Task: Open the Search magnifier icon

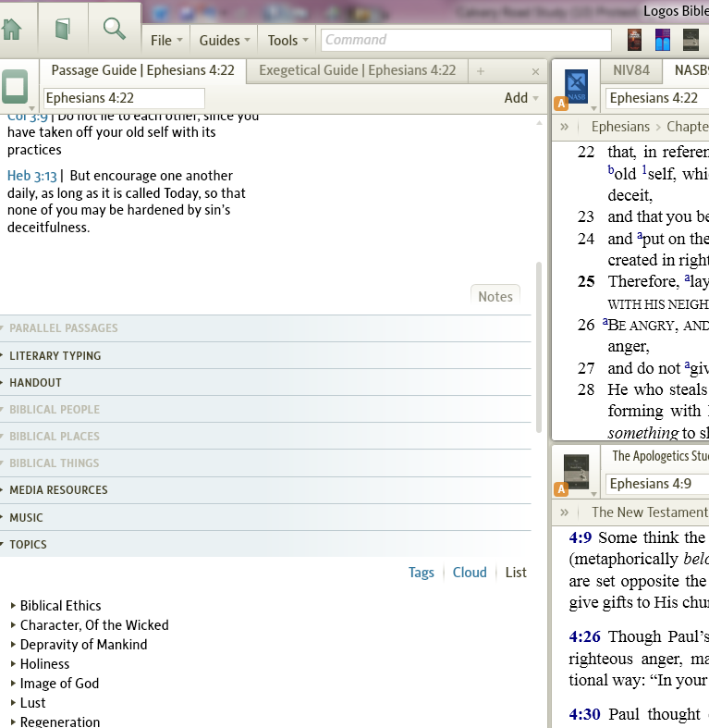Action: click(x=114, y=29)
